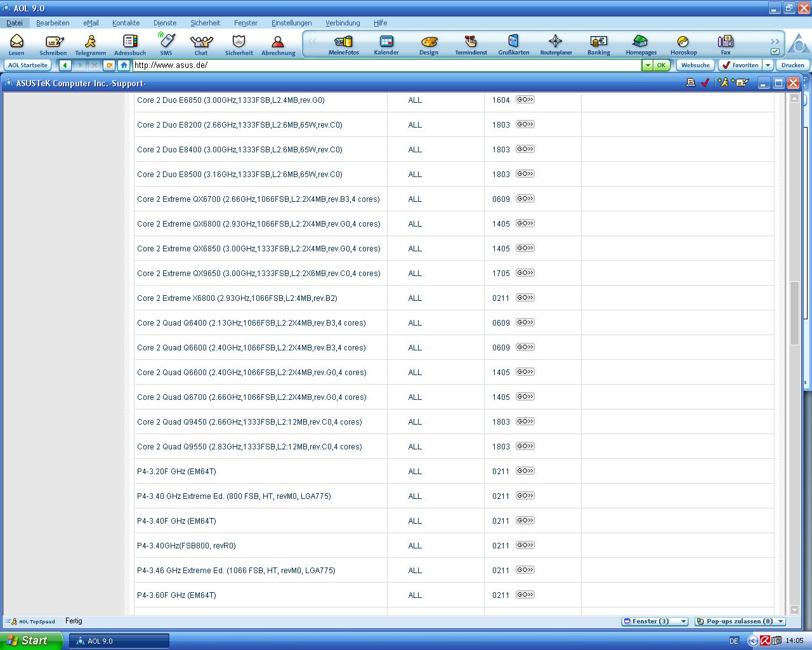Click GO button for Core 2 Extreme X6800
Viewport: 812px width, 650px height.
click(x=525, y=298)
